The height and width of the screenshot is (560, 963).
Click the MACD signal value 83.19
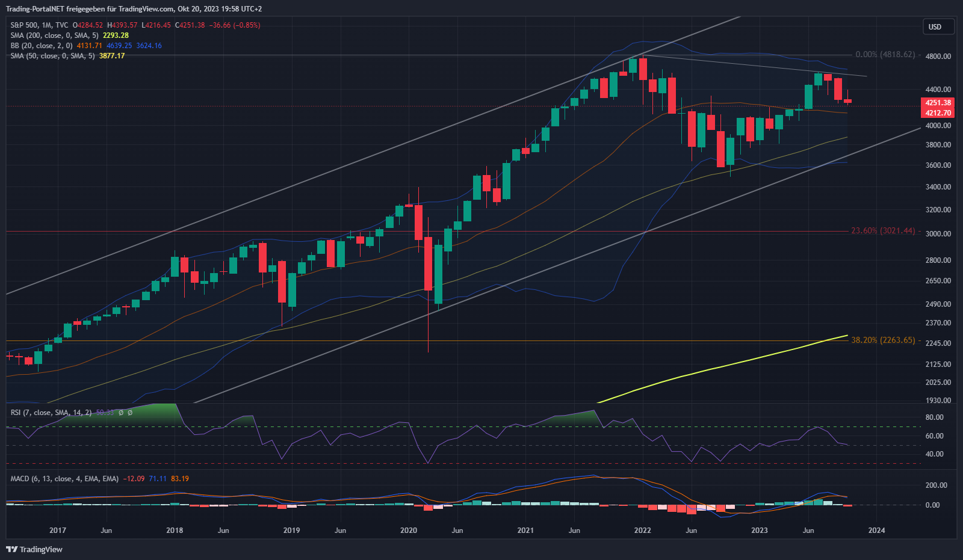point(180,479)
